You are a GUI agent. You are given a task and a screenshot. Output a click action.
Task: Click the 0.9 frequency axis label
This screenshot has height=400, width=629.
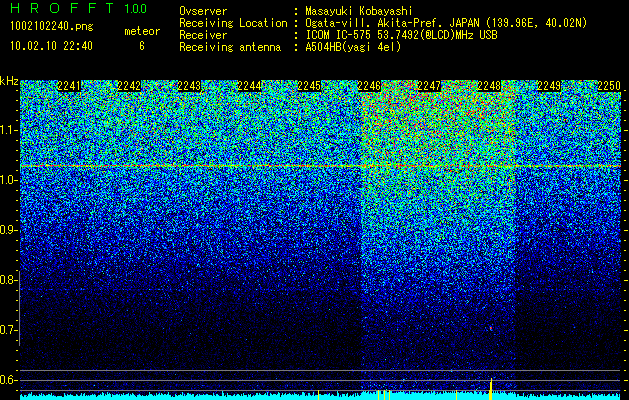(x=7, y=230)
